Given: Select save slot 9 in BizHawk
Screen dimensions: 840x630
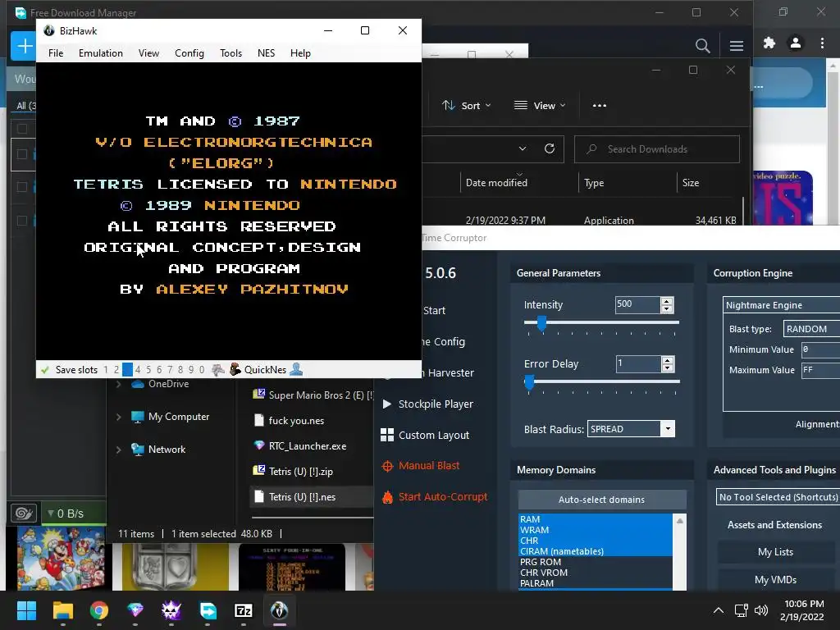Looking at the screenshot, I should (190, 370).
